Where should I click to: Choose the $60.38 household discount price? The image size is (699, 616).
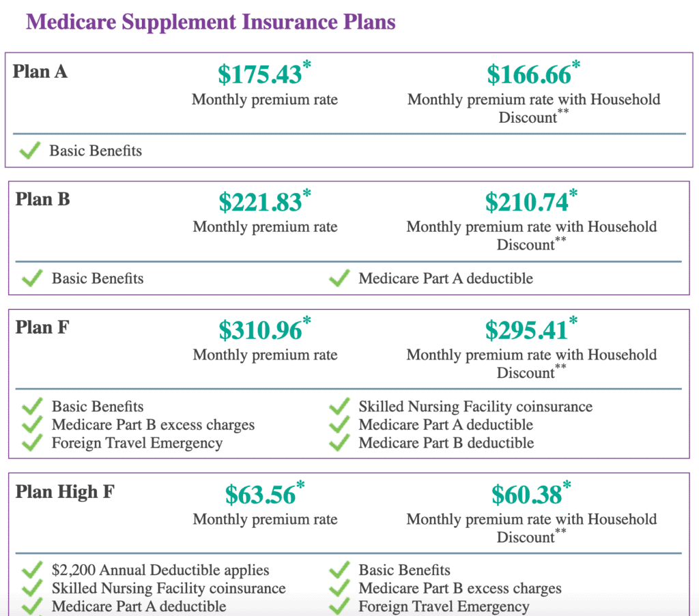527,495
